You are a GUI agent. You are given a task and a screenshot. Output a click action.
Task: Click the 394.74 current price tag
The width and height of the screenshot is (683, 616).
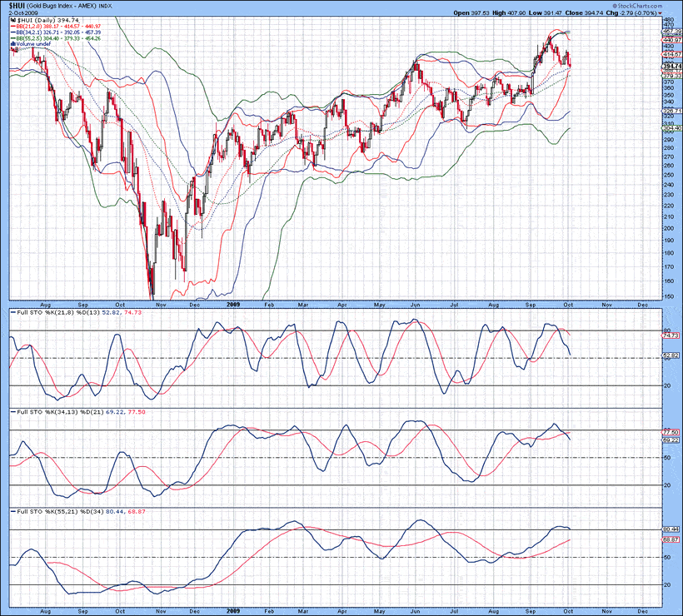[671, 66]
